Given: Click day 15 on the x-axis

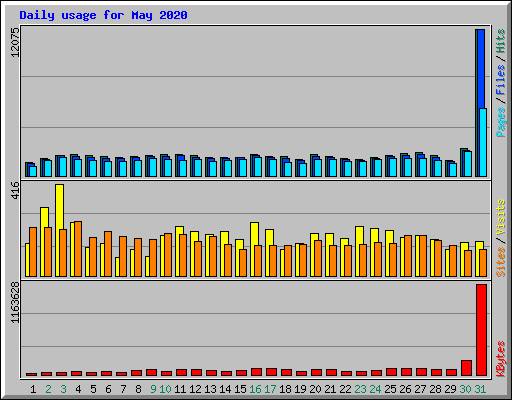Looking at the screenshot, I should [240, 389].
